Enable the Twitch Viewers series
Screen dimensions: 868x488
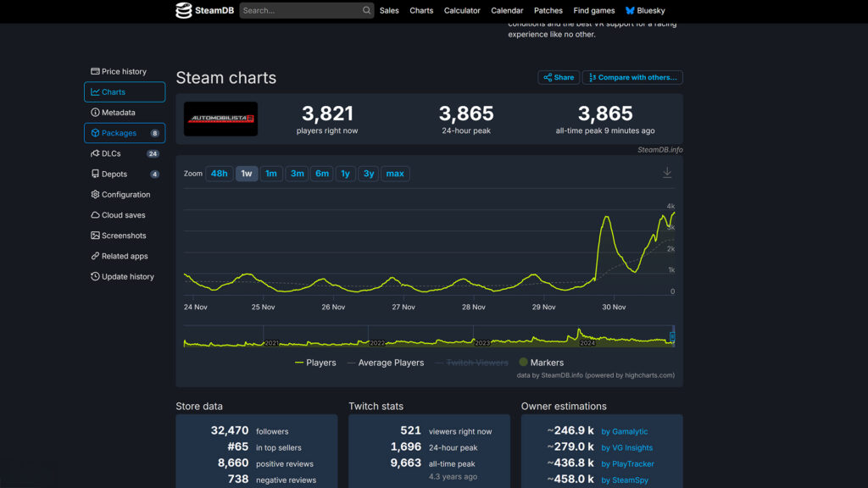[x=471, y=363]
